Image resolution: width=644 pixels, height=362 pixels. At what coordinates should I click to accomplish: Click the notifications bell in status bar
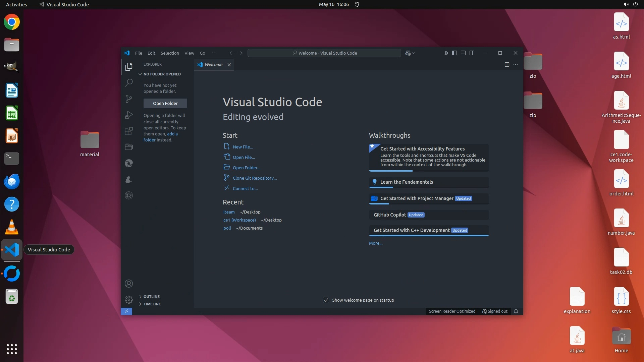point(516,311)
